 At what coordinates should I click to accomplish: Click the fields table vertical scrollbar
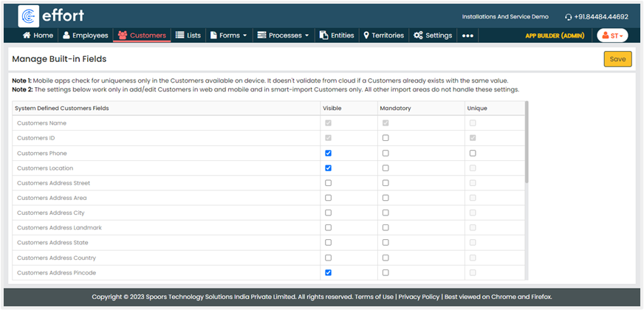click(527, 144)
